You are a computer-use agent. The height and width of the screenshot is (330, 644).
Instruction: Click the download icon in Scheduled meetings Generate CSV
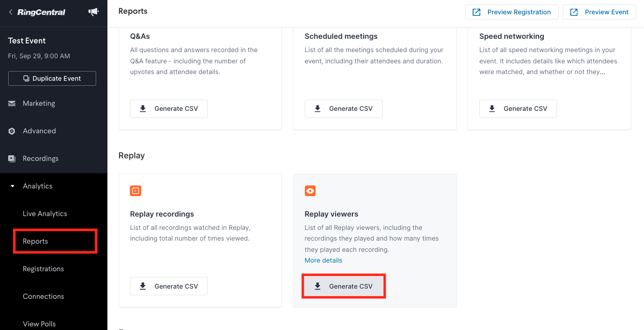pos(318,108)
